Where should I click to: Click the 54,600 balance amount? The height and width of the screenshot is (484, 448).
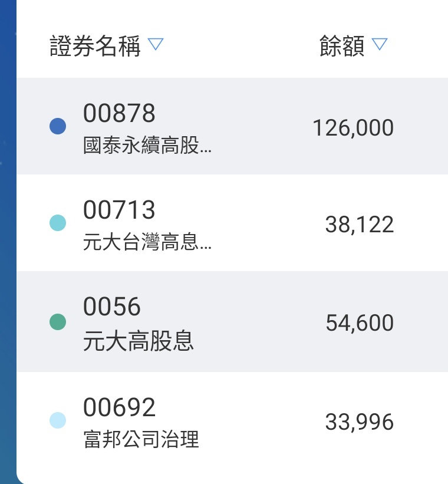click(x=360, y=323)
